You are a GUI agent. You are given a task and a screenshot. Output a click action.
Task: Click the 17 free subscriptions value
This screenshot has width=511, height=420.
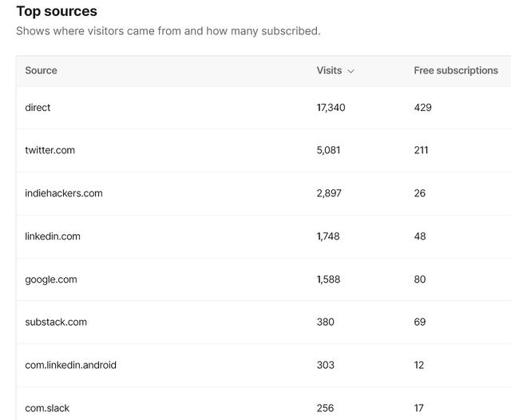point(418,408)
